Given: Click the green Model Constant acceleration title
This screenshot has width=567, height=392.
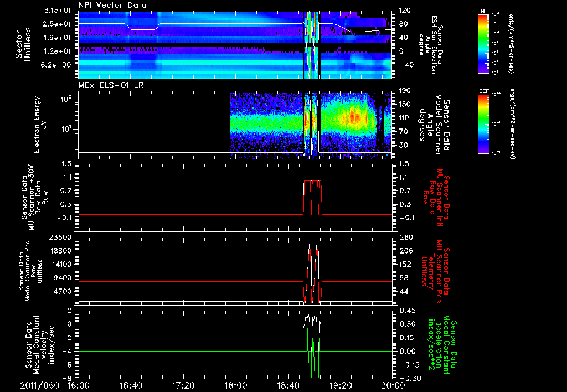Looking at the screenshot, I should [442, 344].
